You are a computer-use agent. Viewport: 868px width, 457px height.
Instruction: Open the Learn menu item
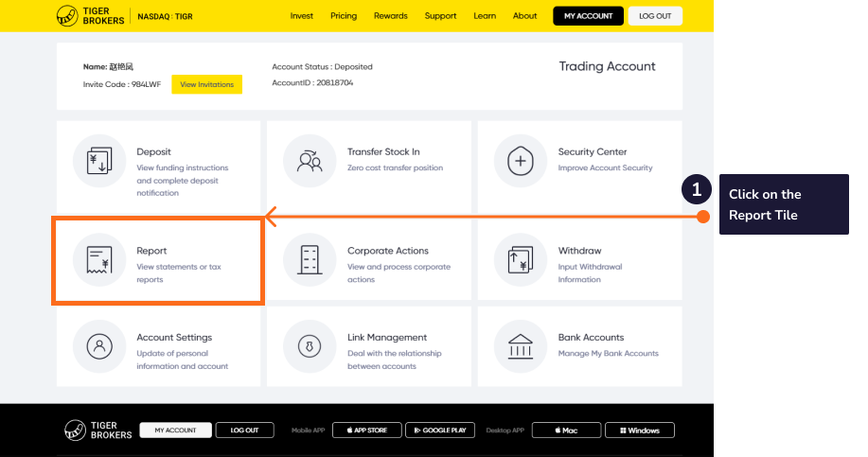485,16
